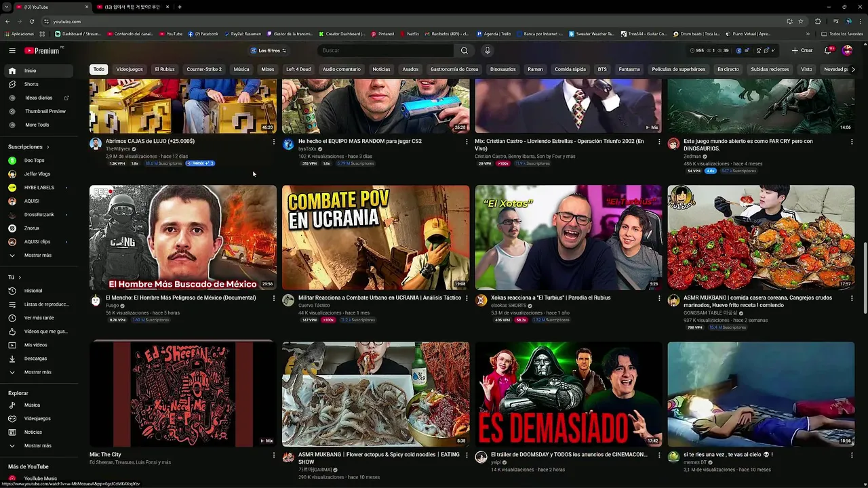The height and width of the screenshot is (488, 868).
Task: Open Descargas in the sidebar
Action: tap(39, 359)
